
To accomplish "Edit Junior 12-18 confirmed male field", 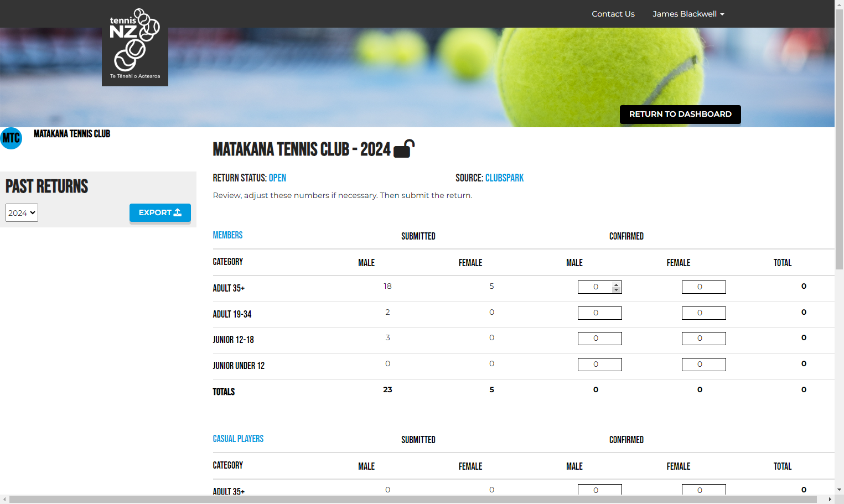I will click(x=599, y=339).
